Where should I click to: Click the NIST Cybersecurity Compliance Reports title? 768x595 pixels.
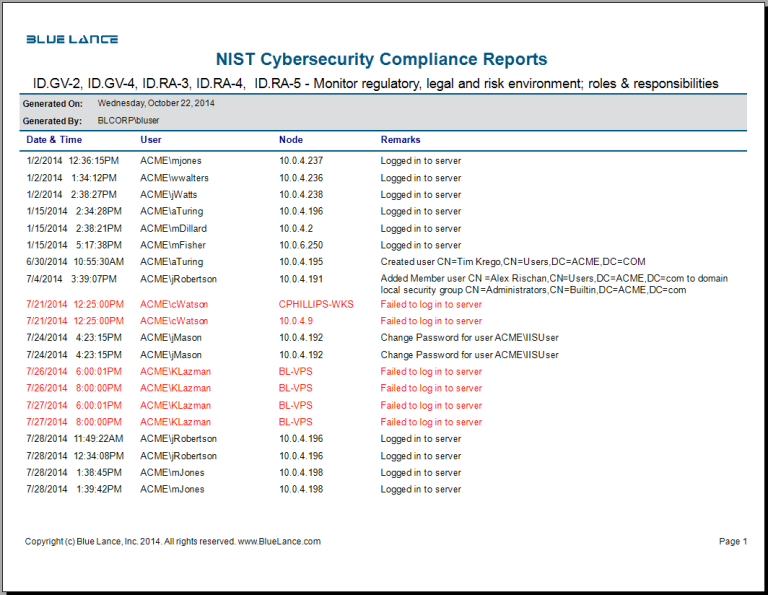coord(381,60)
